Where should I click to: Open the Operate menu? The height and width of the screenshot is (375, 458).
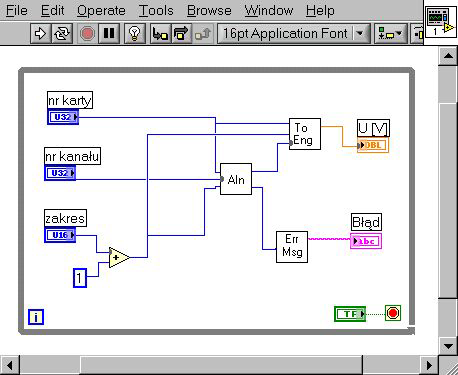pyautogui.click(x=101, y=11)
